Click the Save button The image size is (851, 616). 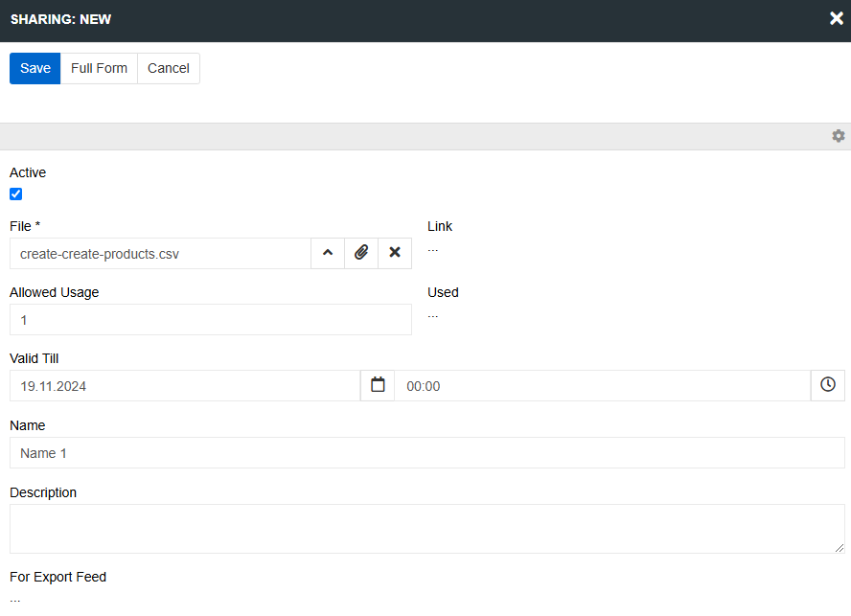click(35, 69)
